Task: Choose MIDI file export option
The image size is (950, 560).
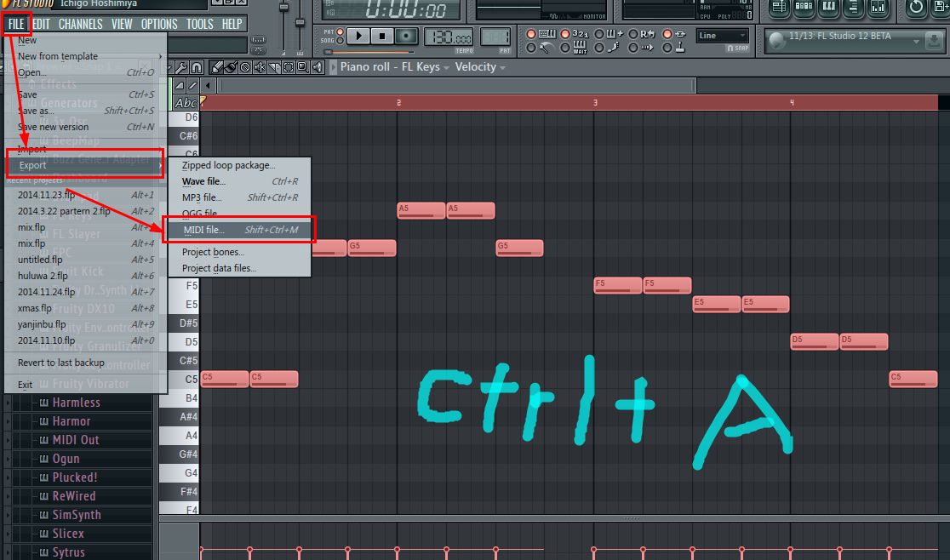Action: click(x=239, y=230)
